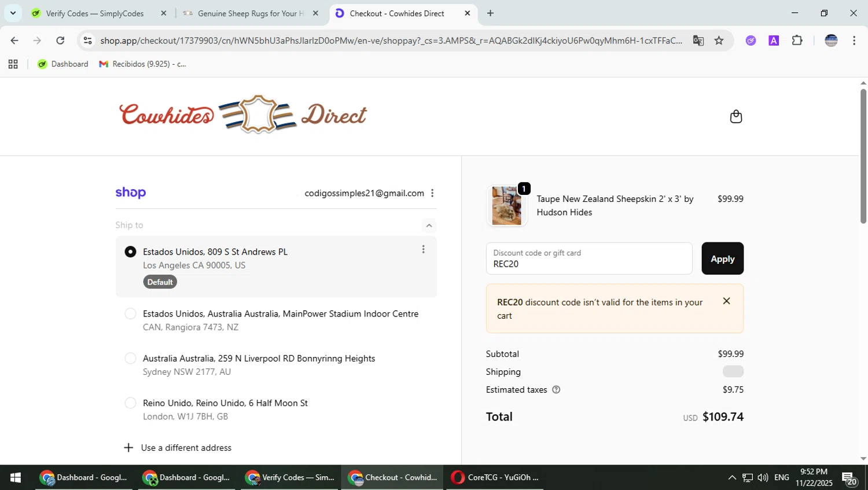Switch to the Genuine Sheep Rugs tab
The height and width of the screenshot is (490, 868).
pyautogui.click(x=251, y=13)
